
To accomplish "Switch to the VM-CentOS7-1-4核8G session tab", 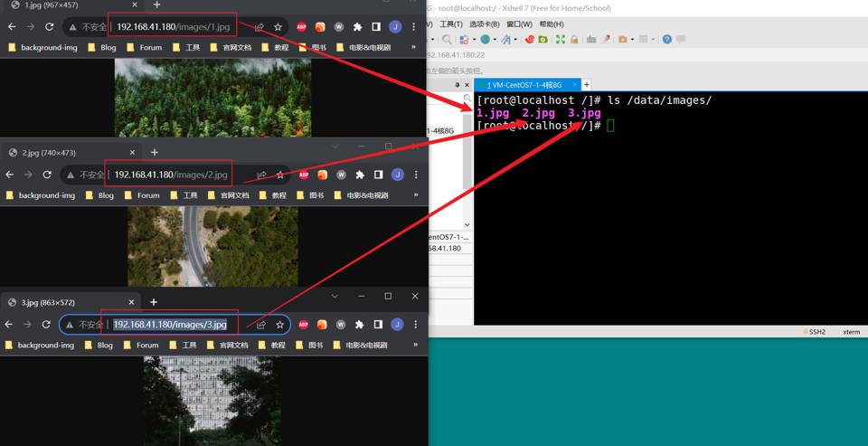I will click(526, 85).
